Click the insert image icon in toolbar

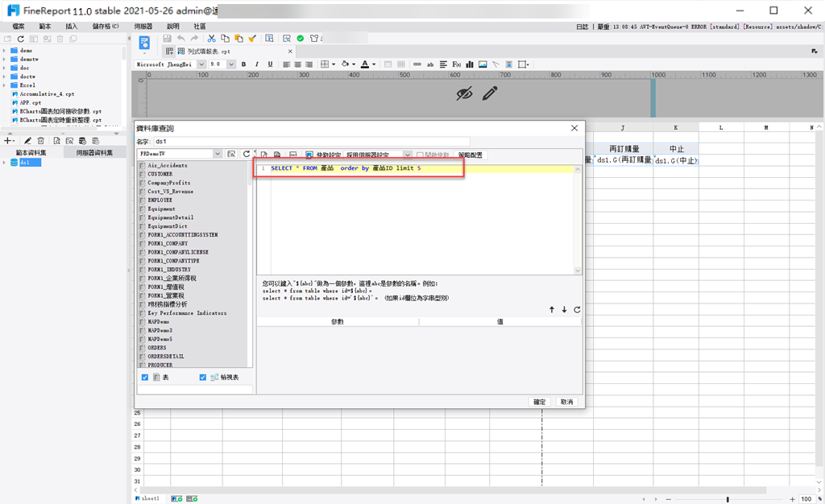point(483,64)
